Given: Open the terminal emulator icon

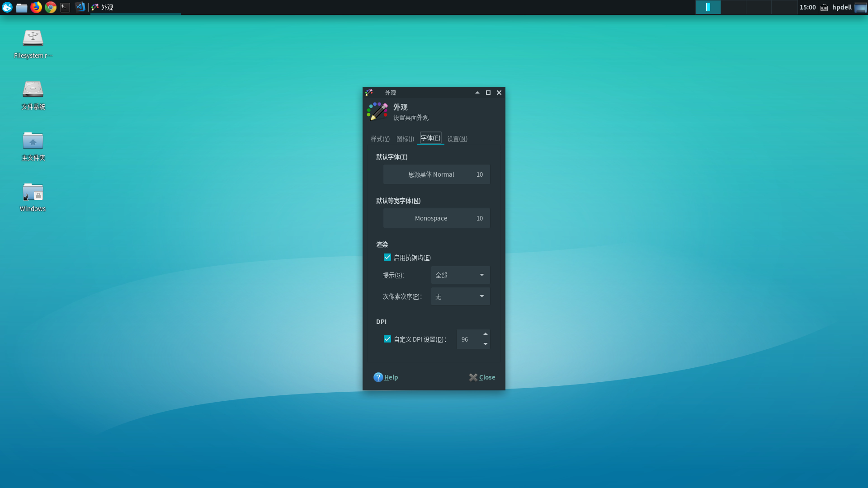Looking at the screenshot, I should (x=65, y=7).
